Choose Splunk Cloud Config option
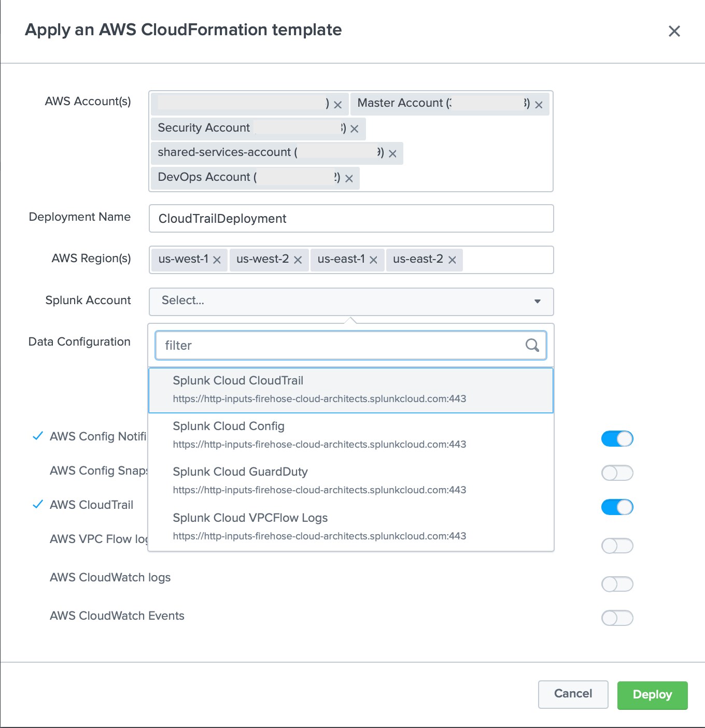Screen dimensions: 705x728 point(351,435)
